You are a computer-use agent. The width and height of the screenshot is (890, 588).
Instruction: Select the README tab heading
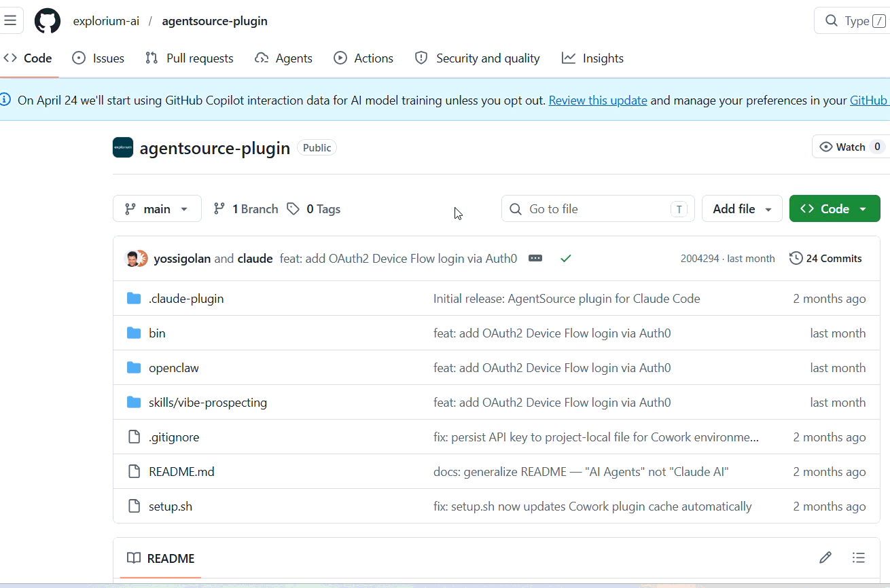click(161, 558)
